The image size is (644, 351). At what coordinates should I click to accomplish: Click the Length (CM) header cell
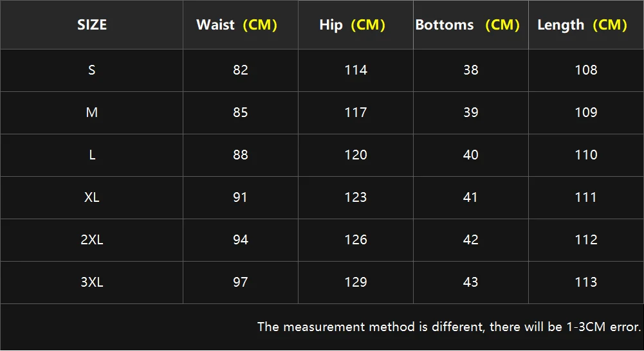(x=582, y=25)
